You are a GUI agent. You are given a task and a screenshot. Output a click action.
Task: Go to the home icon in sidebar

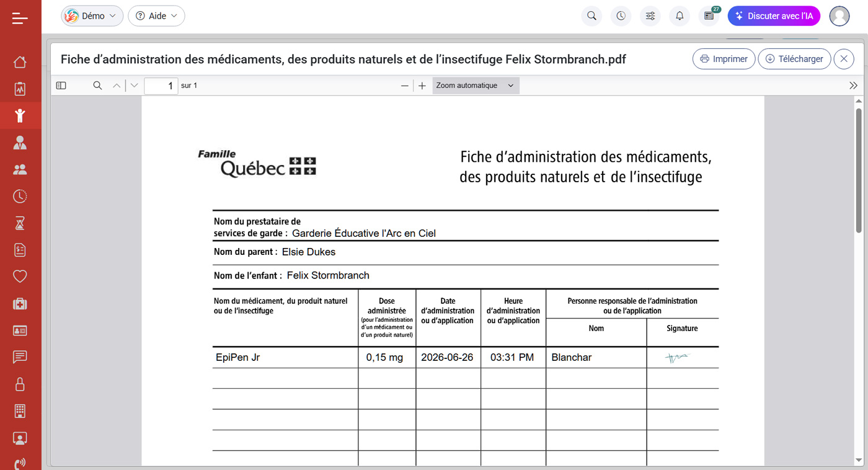(x=20, y=62)
